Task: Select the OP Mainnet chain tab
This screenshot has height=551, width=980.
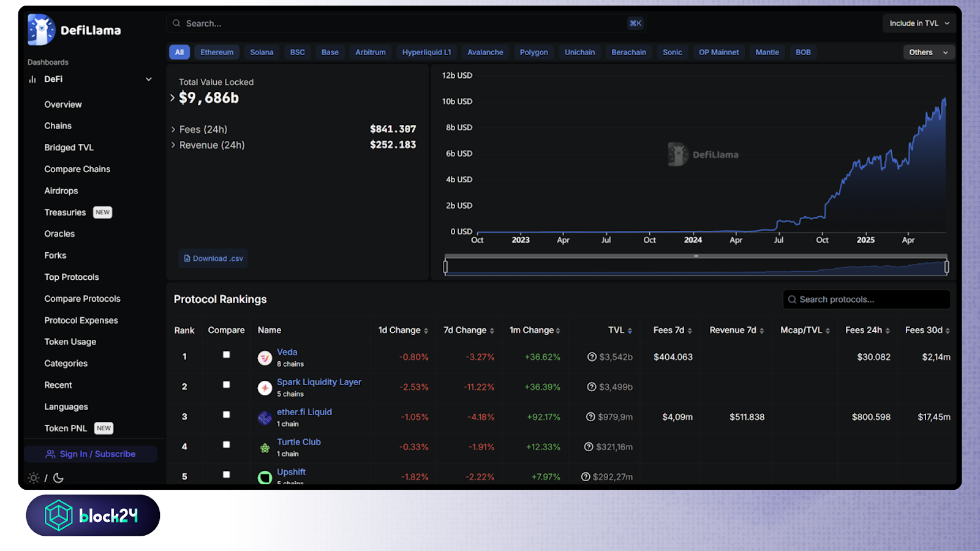Action: coord(718,52)
